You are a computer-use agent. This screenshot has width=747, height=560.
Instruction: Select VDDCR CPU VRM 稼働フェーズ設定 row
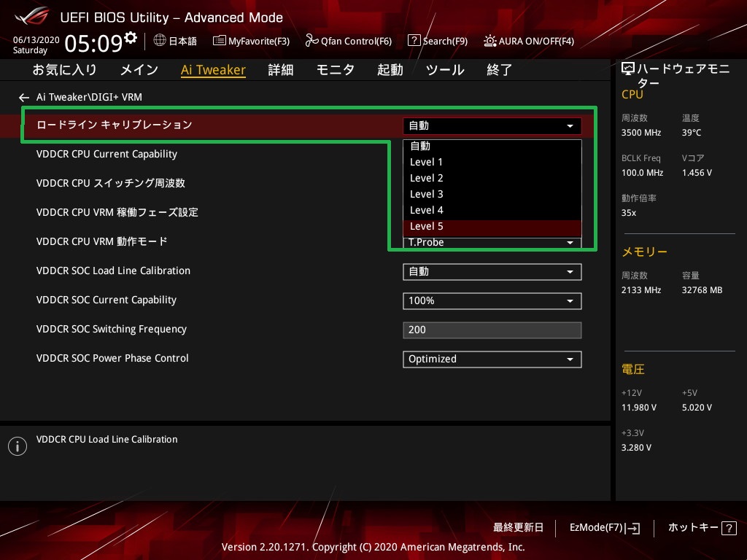tap(117, 212)
